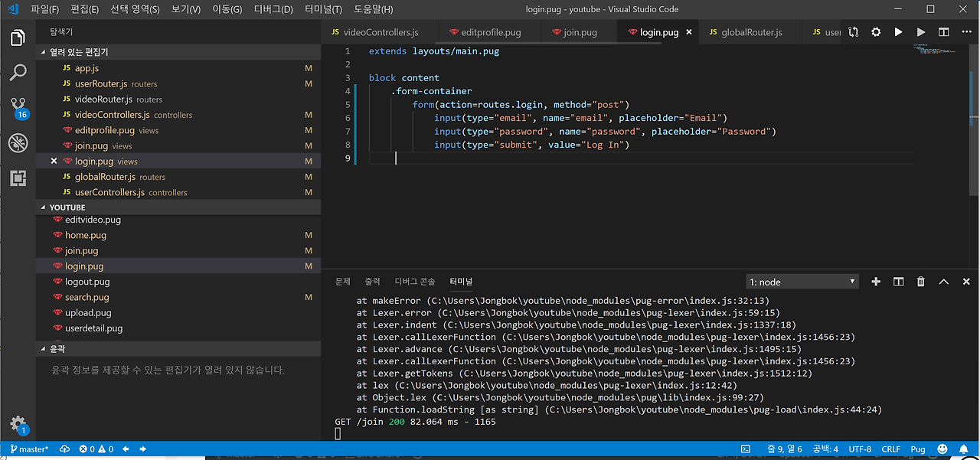Toggle indentation setting '공백: 4' in status bar

825,449
